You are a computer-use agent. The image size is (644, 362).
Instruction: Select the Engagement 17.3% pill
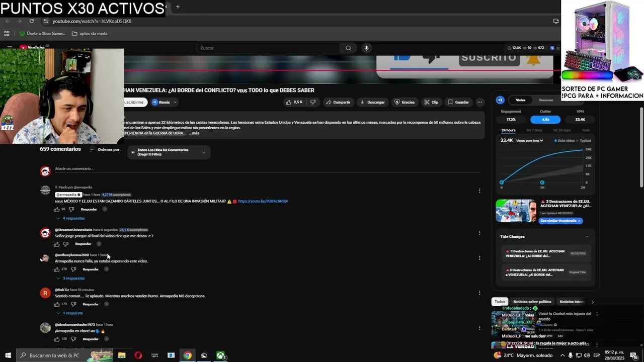tap(511, 120)
